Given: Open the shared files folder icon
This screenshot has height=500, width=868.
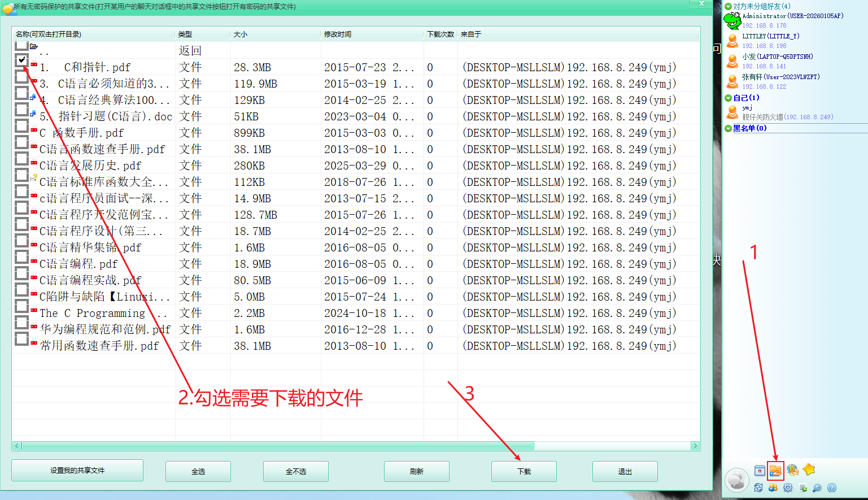Looking at the screenshot, I should pyautogui.click(x=775, y=470).
